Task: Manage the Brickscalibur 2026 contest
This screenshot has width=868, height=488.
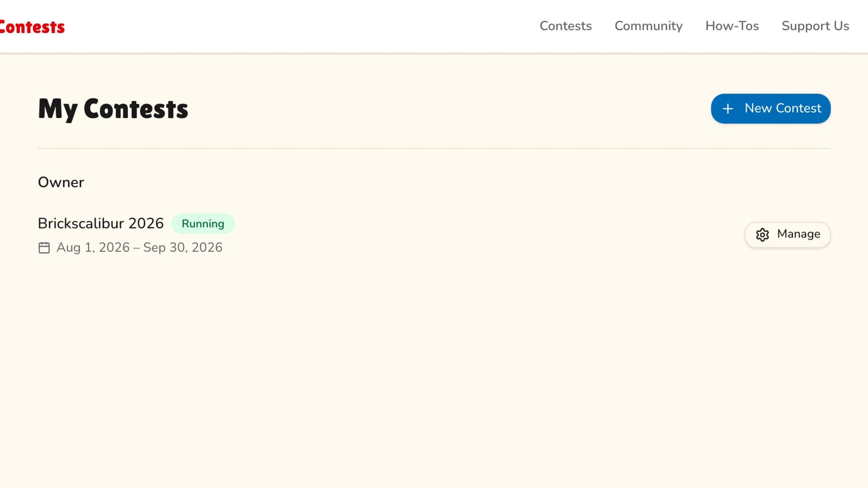Action: [x=787, y=235]
